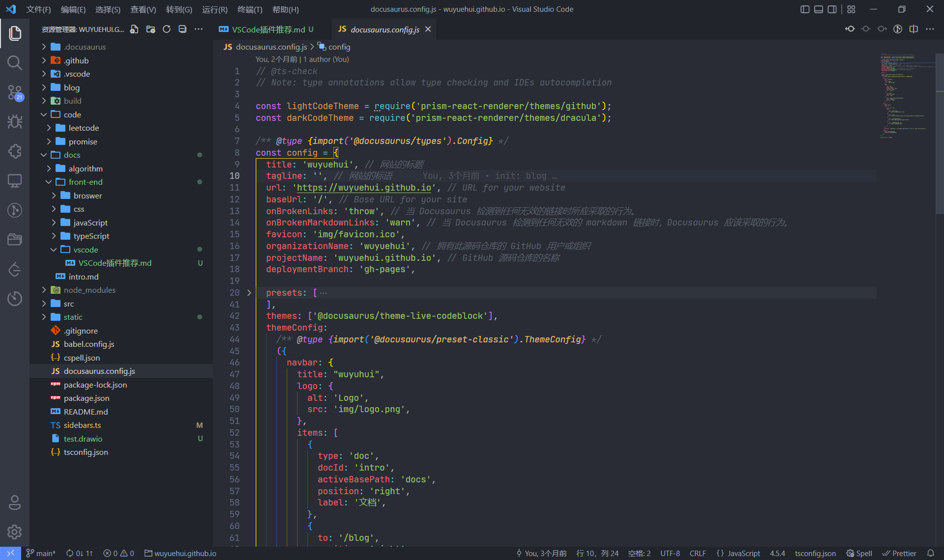Open notifications bell in status bar
The image size is (944, 560).
[930, 553]
